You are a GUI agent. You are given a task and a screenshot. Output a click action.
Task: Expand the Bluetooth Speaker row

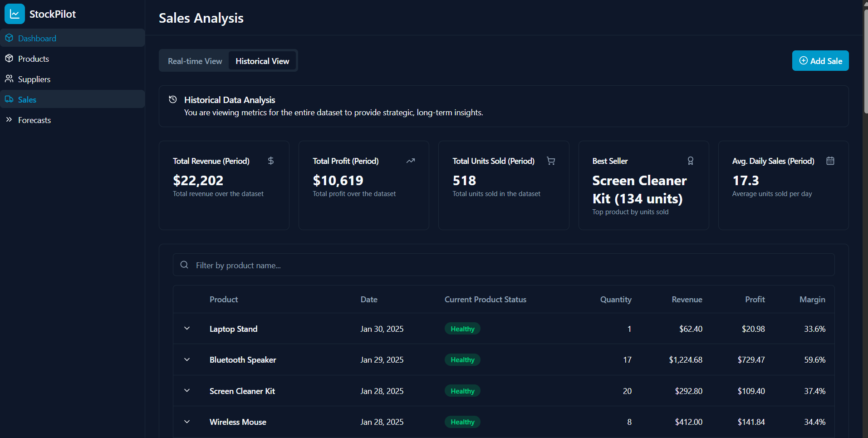(186, 359)
